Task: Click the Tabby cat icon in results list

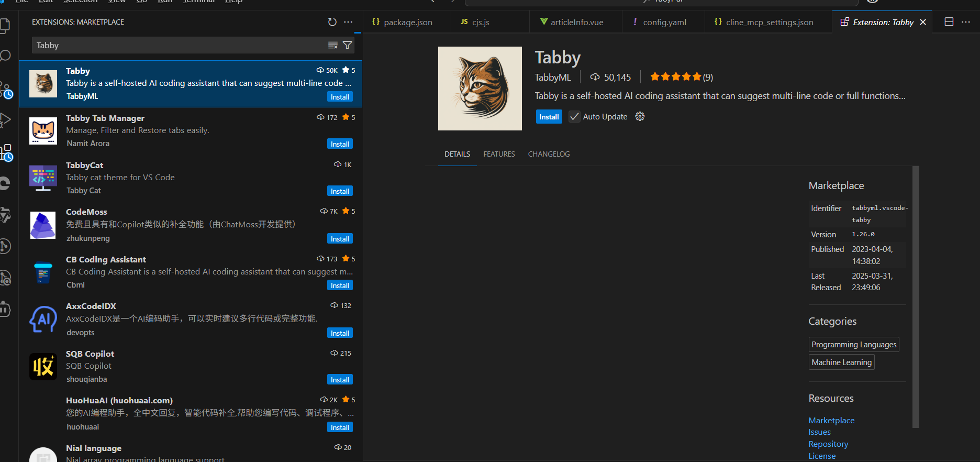Action: [43, 84]
